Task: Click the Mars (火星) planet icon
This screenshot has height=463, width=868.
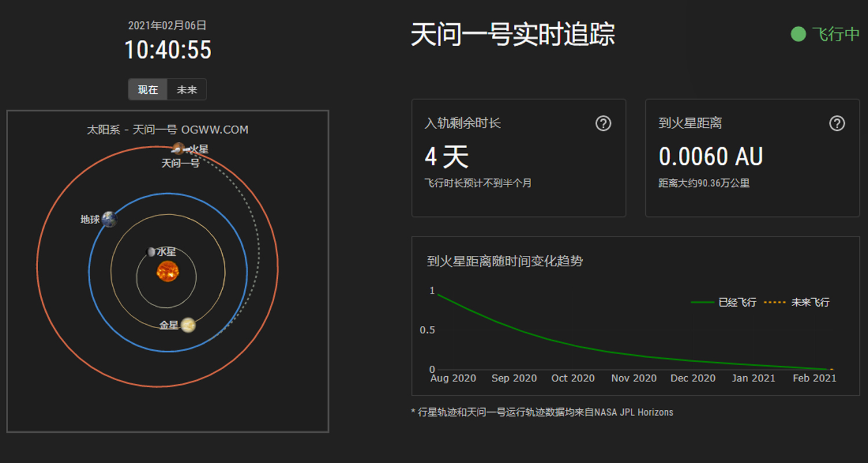Action: (178, 149)
